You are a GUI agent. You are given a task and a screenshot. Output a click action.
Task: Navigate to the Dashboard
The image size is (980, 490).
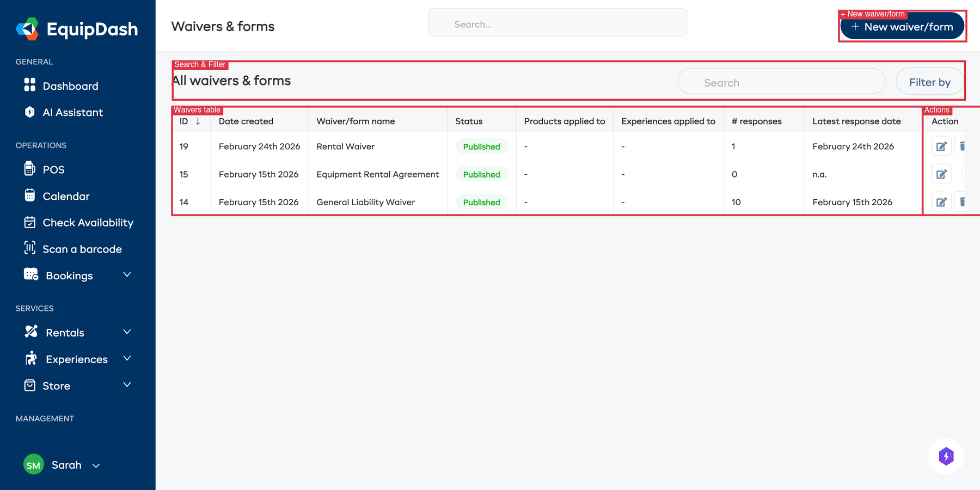point(70,85)
